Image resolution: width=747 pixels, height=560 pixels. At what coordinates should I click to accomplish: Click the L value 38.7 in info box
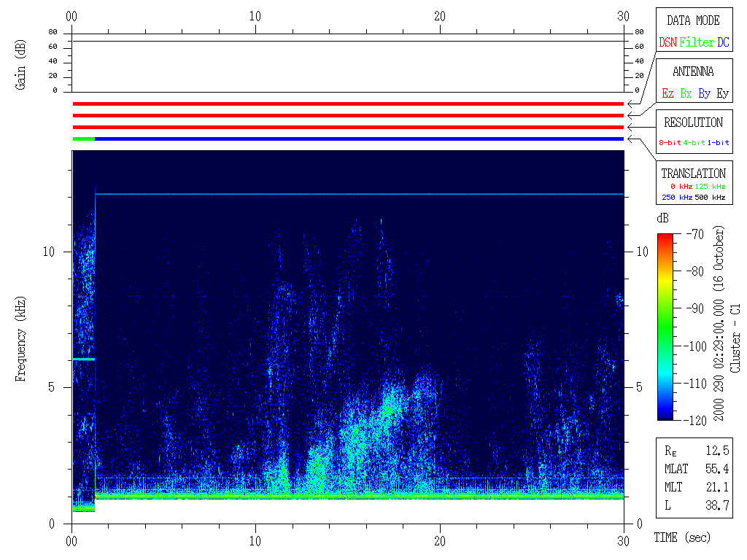pos(719,505)
